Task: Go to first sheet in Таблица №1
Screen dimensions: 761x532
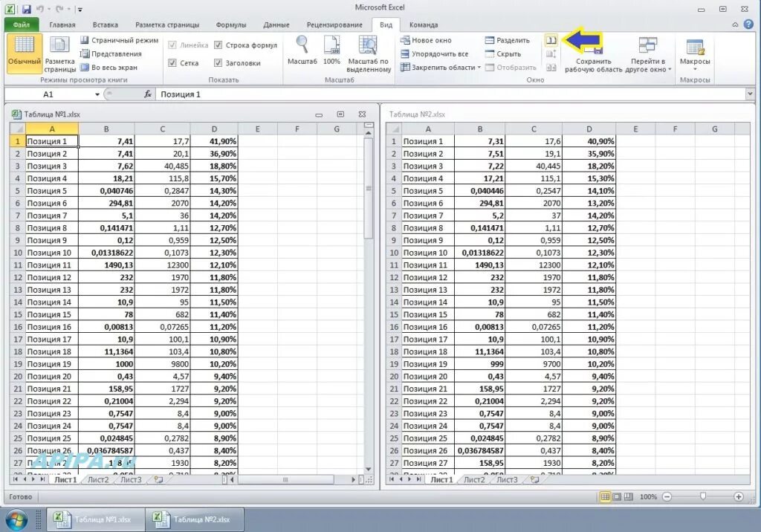Action: click(16, 479)
